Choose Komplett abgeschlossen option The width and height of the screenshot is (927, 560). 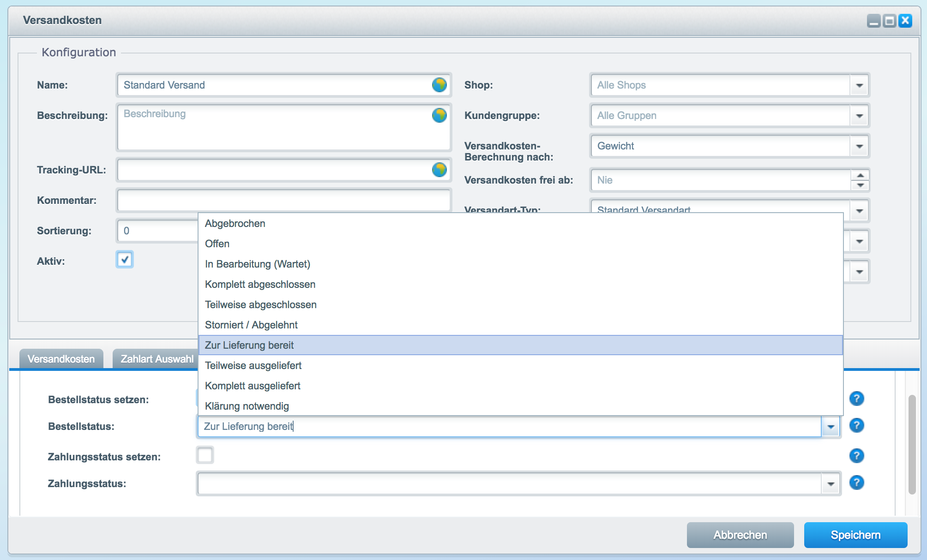[x=520, y=284]
